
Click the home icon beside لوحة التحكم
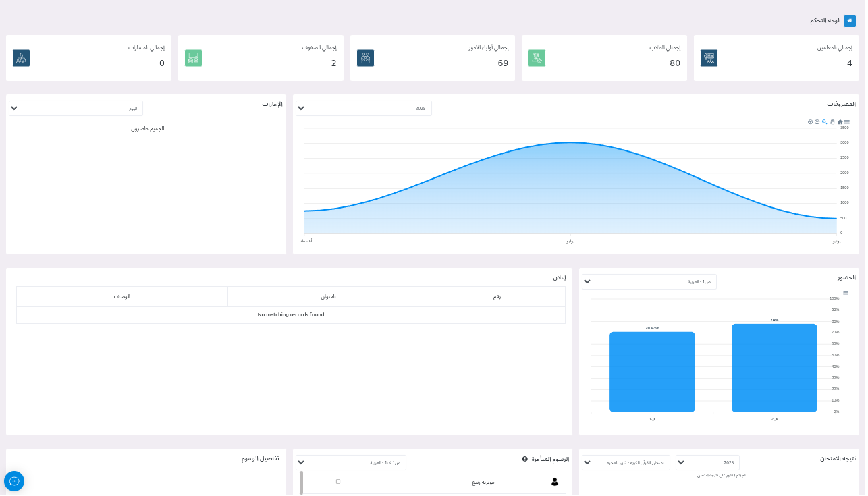(849, 21)
